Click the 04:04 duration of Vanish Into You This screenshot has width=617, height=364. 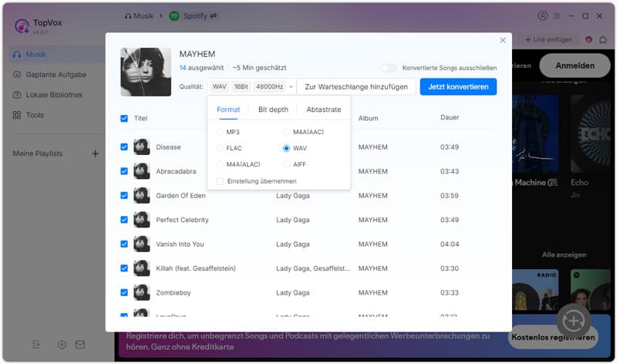[450, 244]
